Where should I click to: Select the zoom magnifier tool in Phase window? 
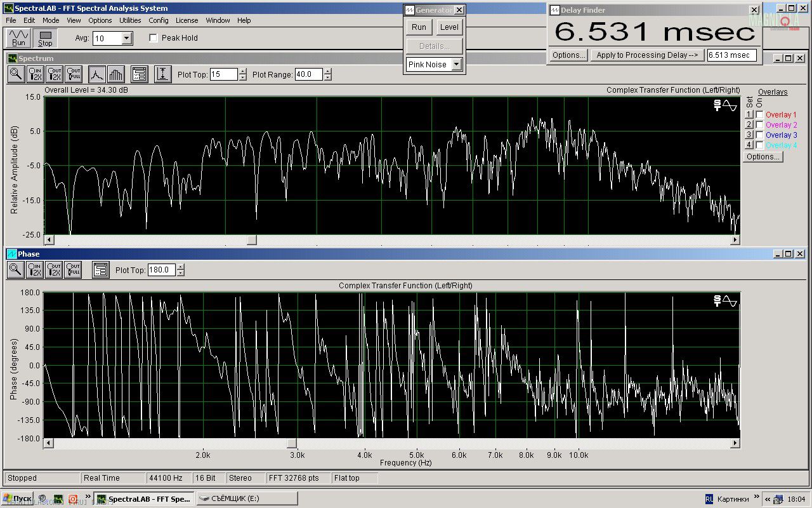(16, 270)
